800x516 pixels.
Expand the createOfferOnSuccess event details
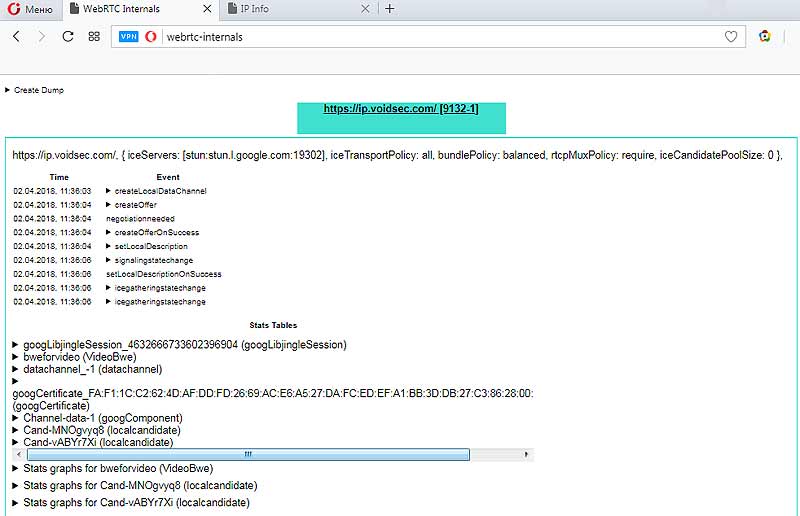coord(153,232)
